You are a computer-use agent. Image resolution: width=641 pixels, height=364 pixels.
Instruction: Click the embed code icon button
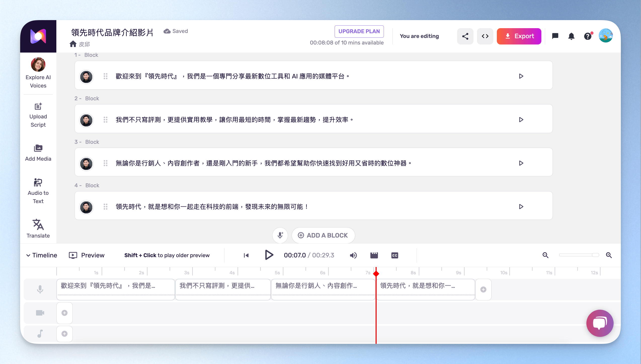point(485,36)
